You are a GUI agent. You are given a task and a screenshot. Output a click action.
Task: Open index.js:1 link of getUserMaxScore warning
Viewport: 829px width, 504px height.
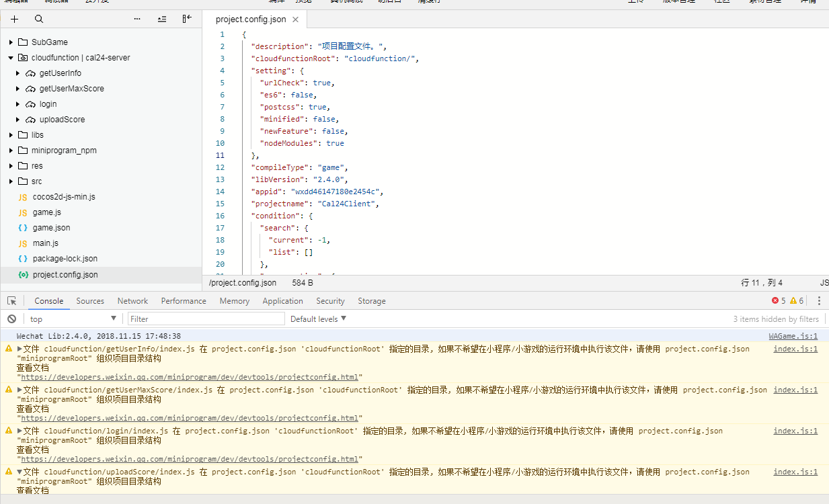tap(795, 390)
